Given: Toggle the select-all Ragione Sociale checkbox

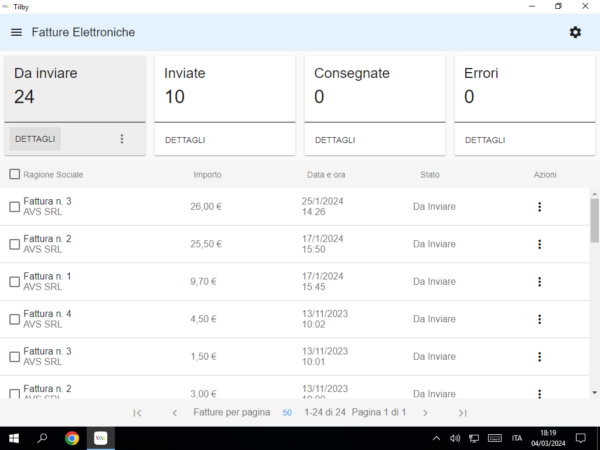Looking at the screenshot, I should pyautogui.click(x=14, y=175).
